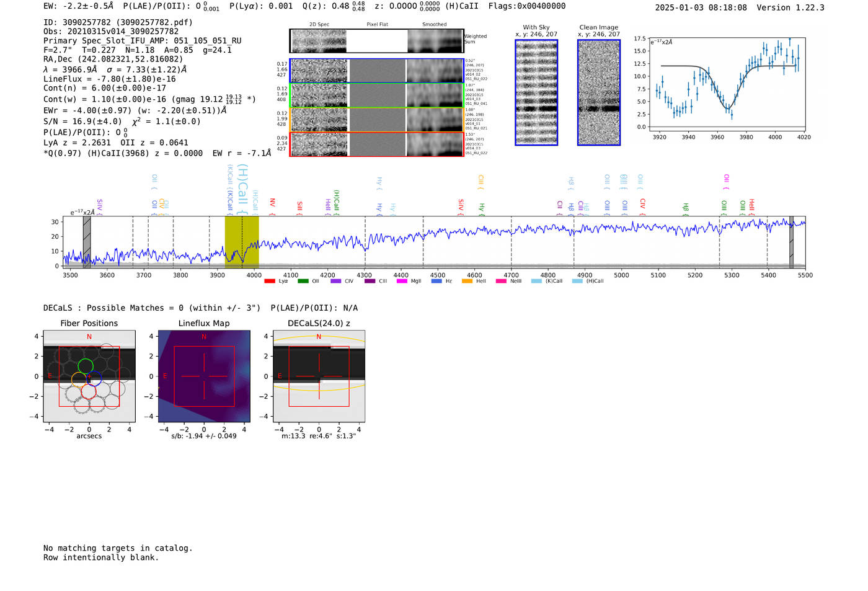Click the S/N = 16.9(±4.0) line

pyautogui.click(x=122, y=122)
